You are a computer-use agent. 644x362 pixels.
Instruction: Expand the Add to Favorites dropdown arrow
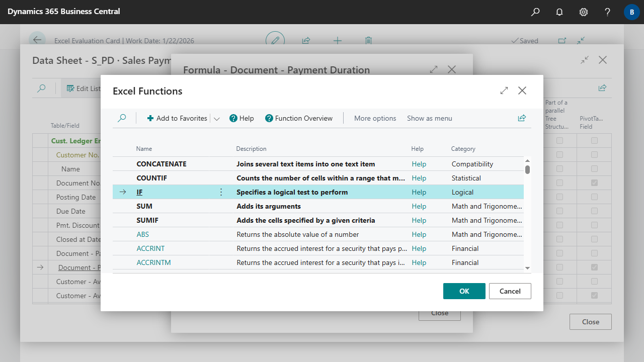tap(217, 119)
